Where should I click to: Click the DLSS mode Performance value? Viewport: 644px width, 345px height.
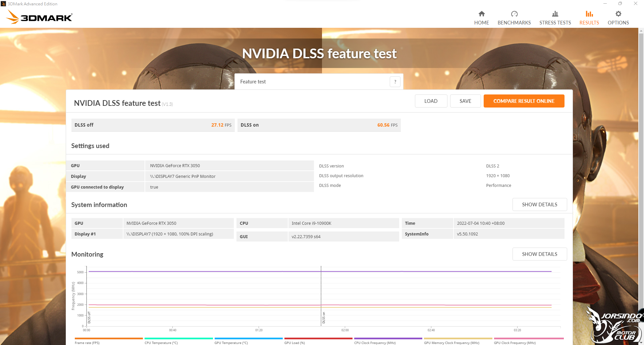click(499, 186)
